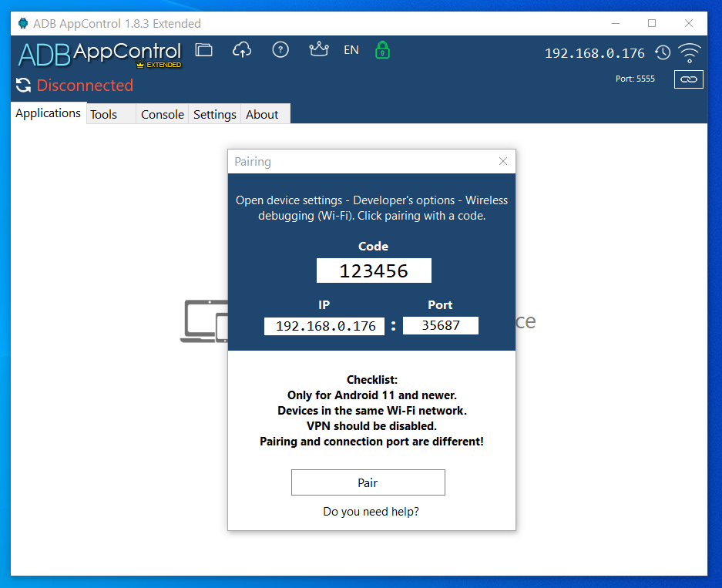Click the link connect icon button
The width and height of the screenshot is (722, 588).
pos(688,79)
